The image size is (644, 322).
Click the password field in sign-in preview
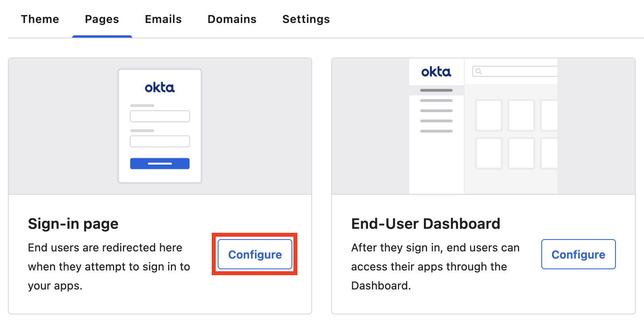coord(160,141)
